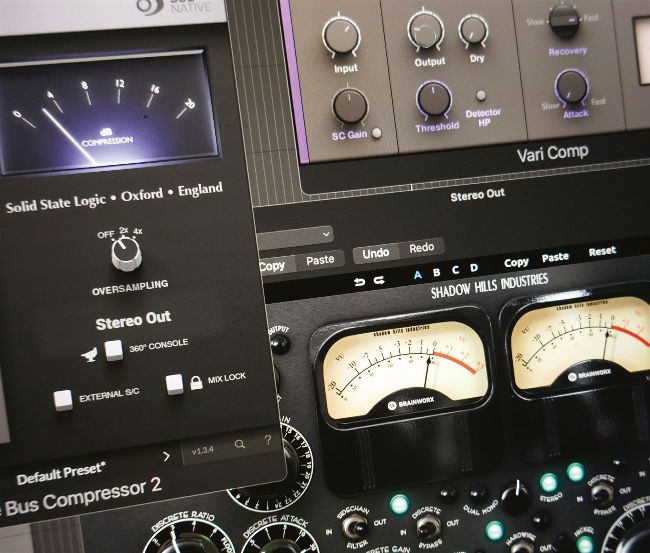Toggle the 360° Console button
Screen dimensions: 650x553
[x=115, y=349]
